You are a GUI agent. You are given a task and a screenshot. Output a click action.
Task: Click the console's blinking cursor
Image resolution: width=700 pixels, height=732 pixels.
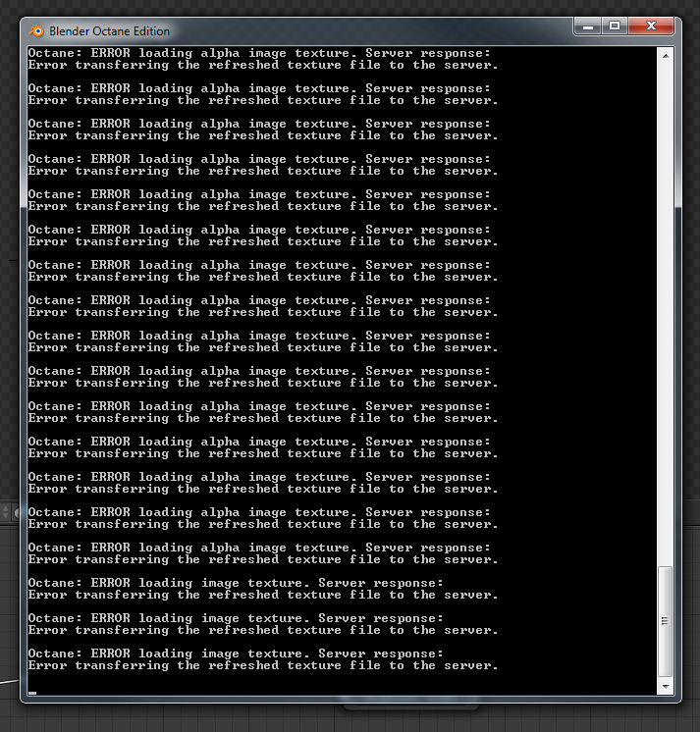32,693
